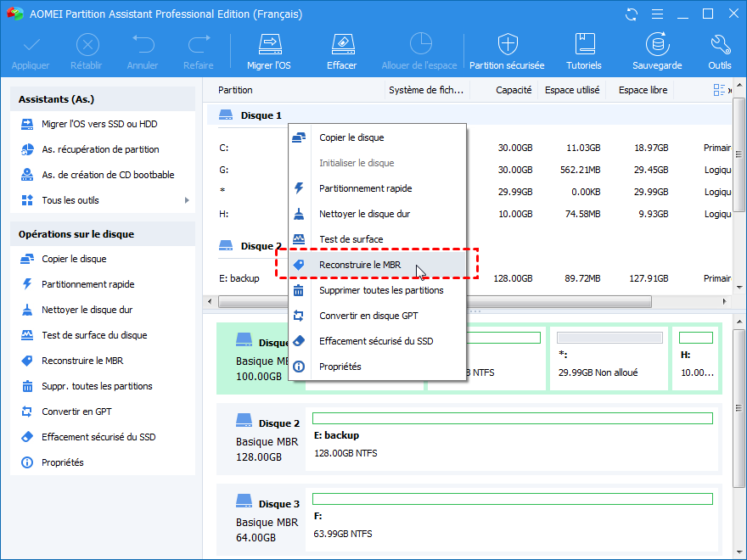The image size is (747, 560).
Task: Open the Outils wrench icon
Action: pyautogui.click(x=719, y=45)
